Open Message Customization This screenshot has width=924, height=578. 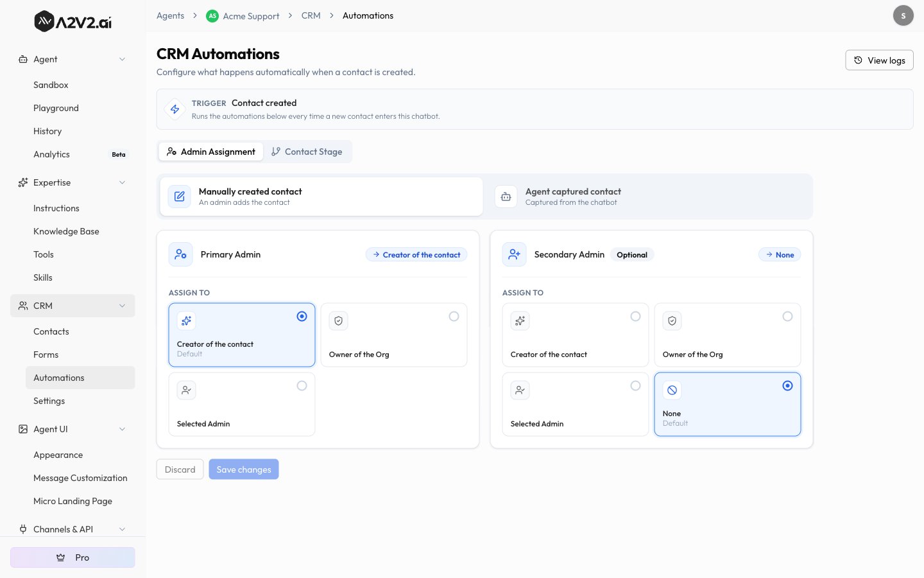(x=80, y=478)
